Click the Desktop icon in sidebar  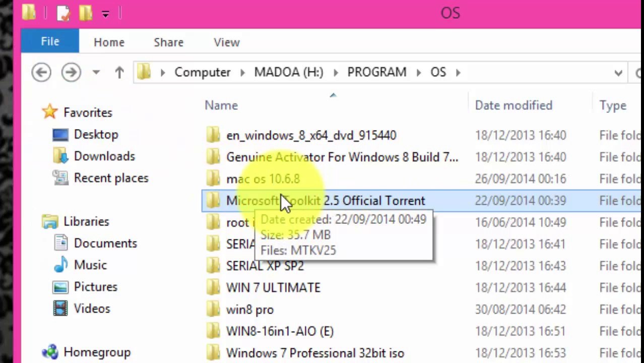click(x=60, y=135)
